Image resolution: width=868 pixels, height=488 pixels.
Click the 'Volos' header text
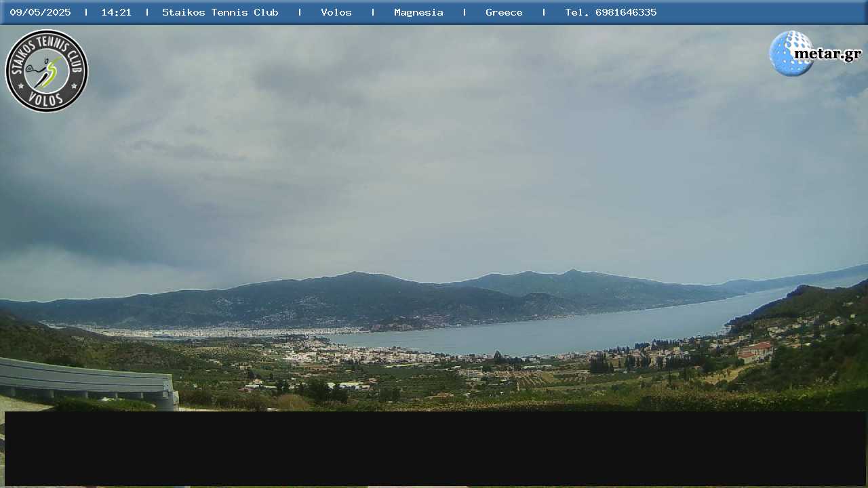[336, 12]
